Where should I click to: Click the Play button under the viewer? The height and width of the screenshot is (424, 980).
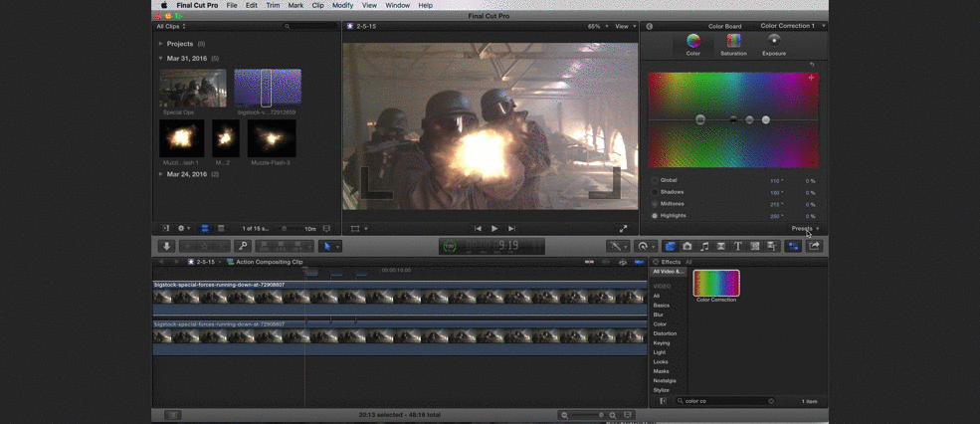(x=494, y=229)
